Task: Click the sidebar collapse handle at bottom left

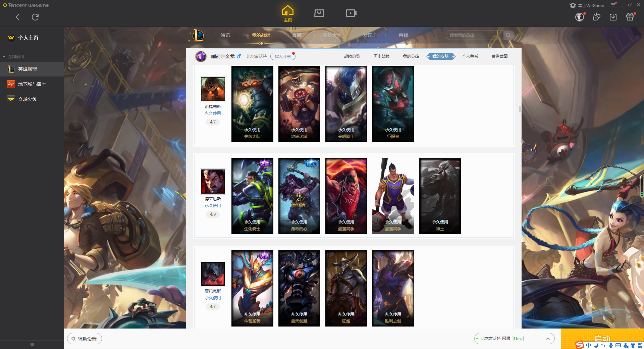Action: pos(32,344)
